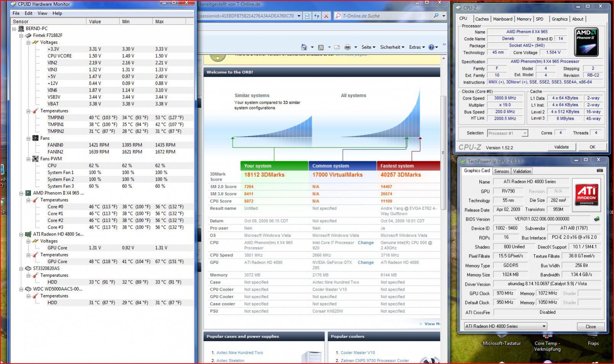Click the Close button in GPU-Z
The image size is (614, 364).
591,327
